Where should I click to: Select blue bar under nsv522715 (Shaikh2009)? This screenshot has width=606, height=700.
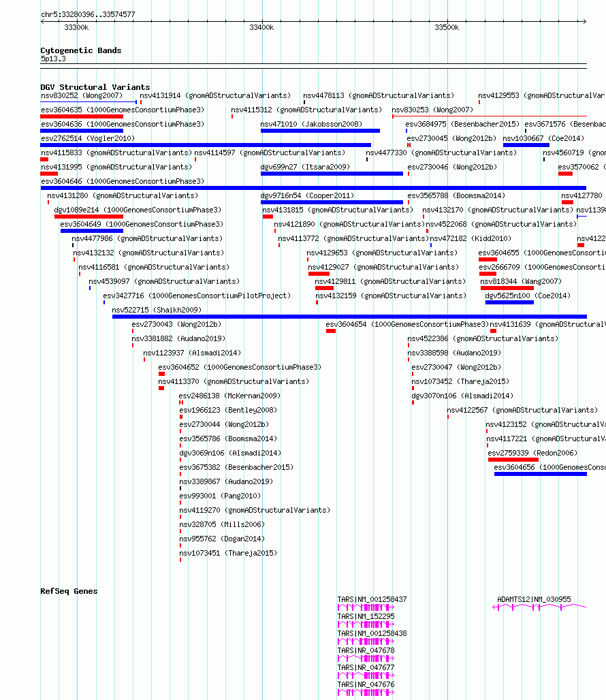click(349, 317)
